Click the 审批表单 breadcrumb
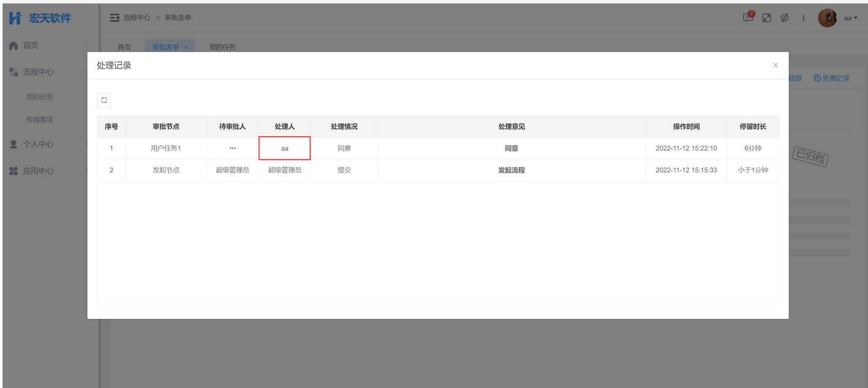Viewport: 868px width, 388px height. (178, 18)
